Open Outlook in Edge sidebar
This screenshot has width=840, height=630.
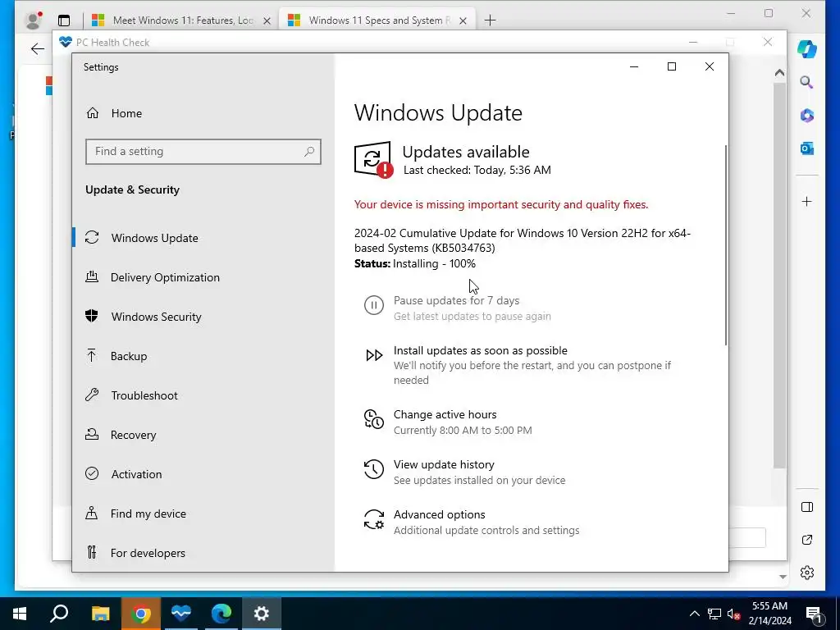point(807,148)
